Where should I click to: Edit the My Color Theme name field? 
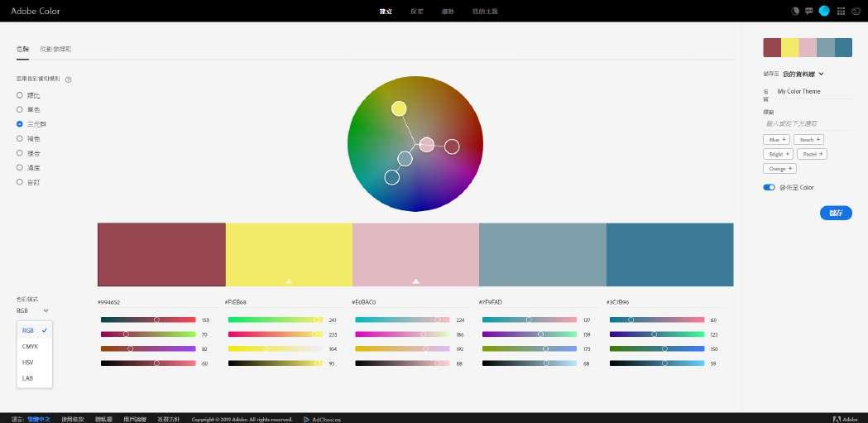pyautogui.click(x=814, y=91)
